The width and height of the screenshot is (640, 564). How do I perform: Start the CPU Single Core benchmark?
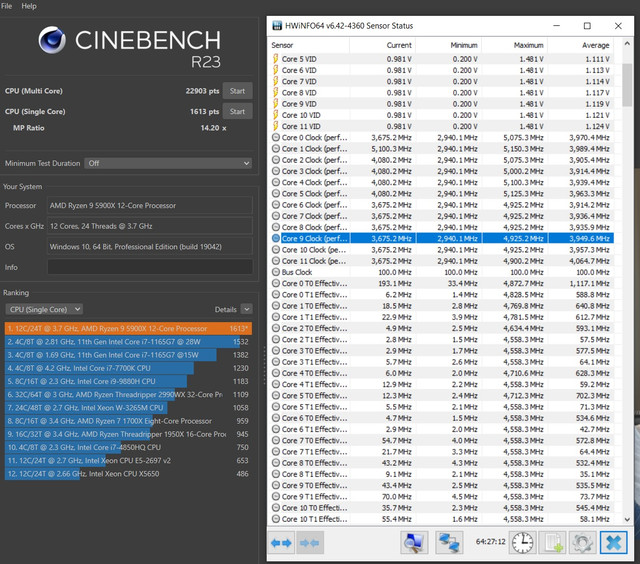click(237, 112)
